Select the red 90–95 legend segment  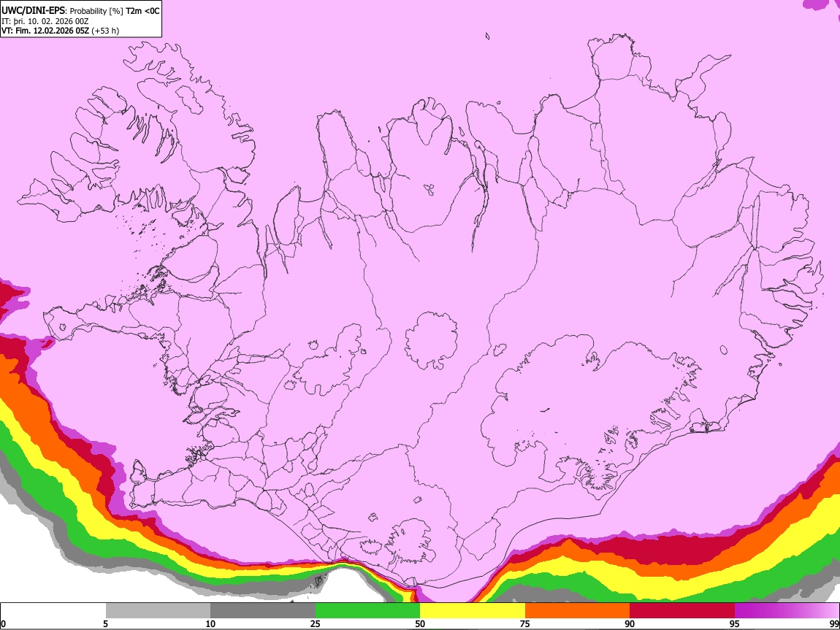coord(682,611)
